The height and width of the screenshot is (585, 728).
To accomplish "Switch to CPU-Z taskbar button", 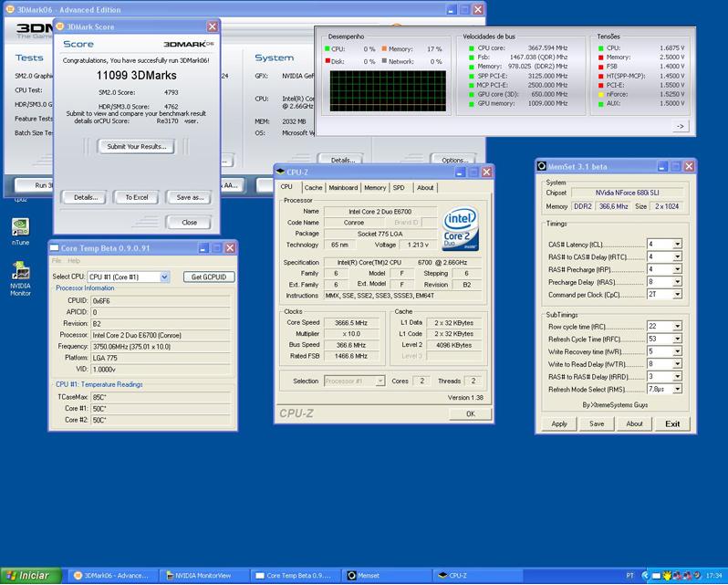I will (478, 576).
